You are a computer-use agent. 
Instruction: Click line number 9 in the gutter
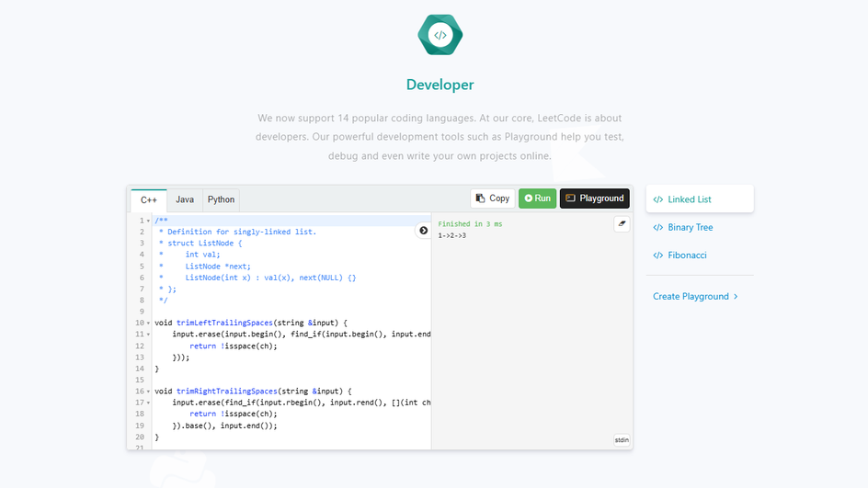[142, 312]
